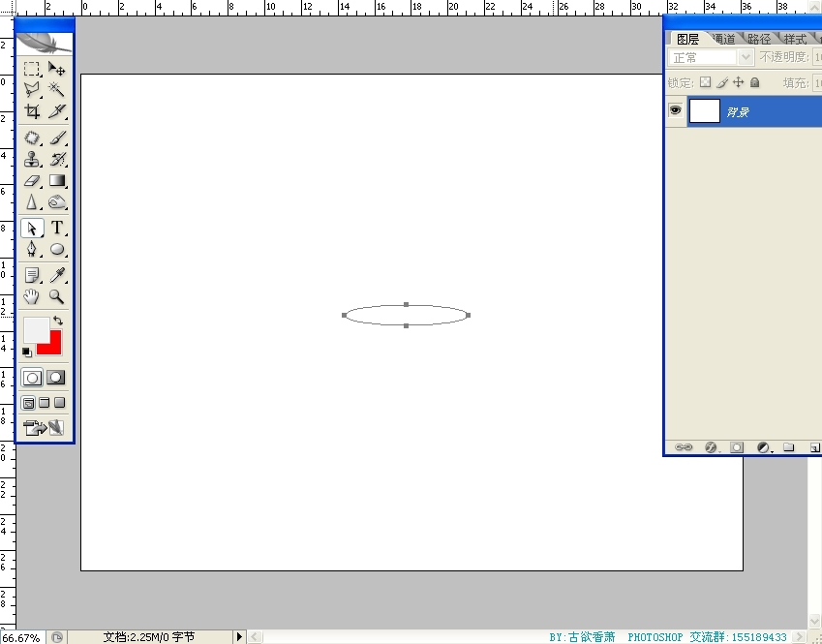Select the Rectangular Marquee tool
The image size is (822, 644).
(x=32, y=70)
